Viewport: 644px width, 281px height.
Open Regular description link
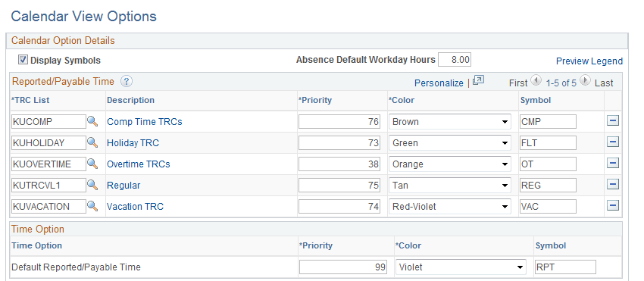point(123,186)
